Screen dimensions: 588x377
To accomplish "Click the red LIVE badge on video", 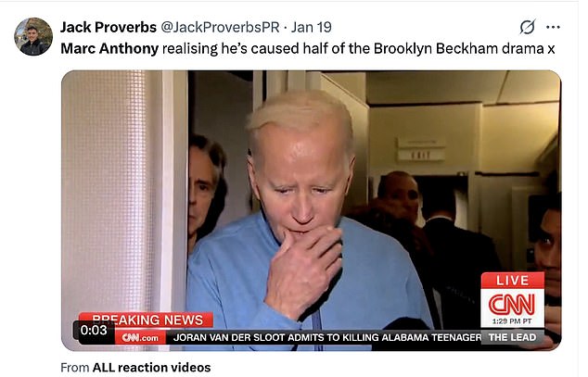I will (x=512, y=281).
